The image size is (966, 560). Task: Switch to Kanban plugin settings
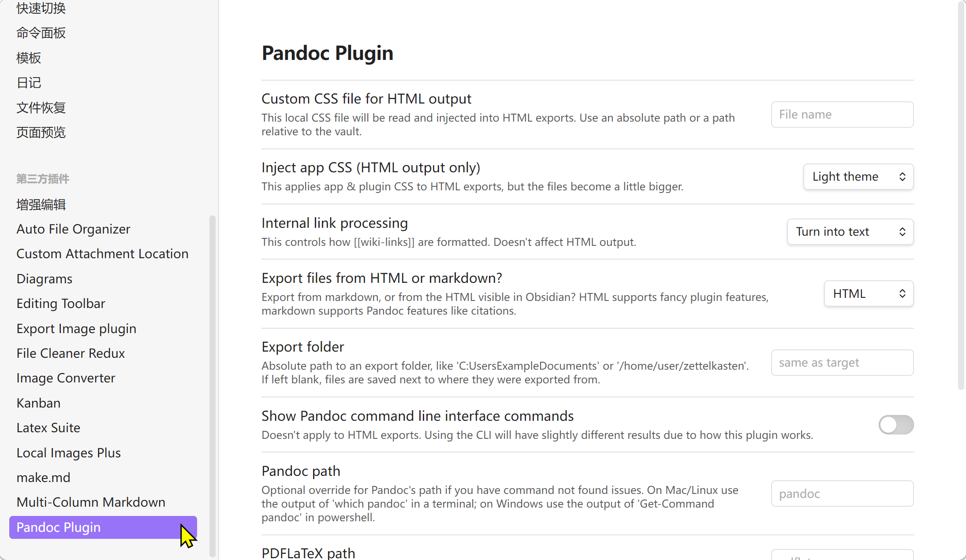click(x=38, y=403)
